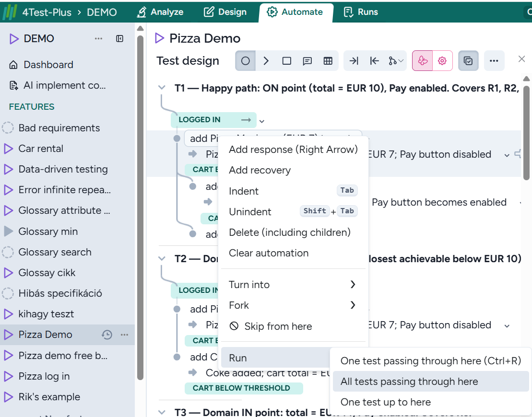Click the unindent arrow icon in toolbar
This screenshot has width=532, height=417.
pyautogui.click(x=374, y=61)
